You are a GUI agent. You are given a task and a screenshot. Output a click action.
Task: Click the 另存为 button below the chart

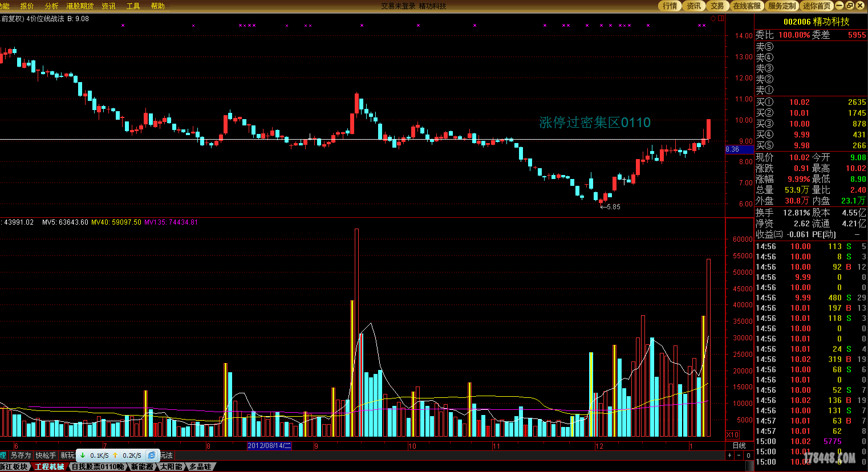21,455
